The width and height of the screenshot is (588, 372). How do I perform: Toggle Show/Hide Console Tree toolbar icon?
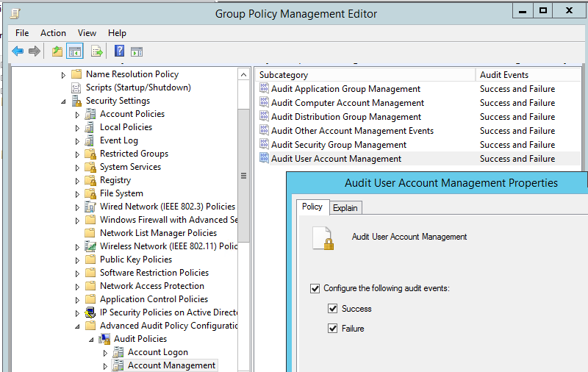[x=74, y=51]
